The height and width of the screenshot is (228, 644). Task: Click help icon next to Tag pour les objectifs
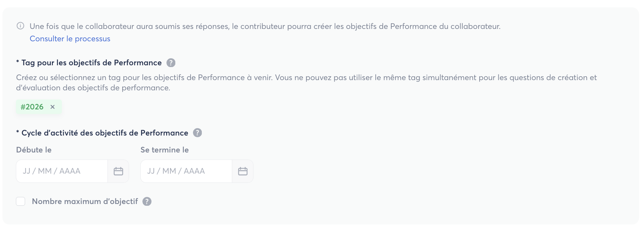(171, 63)
